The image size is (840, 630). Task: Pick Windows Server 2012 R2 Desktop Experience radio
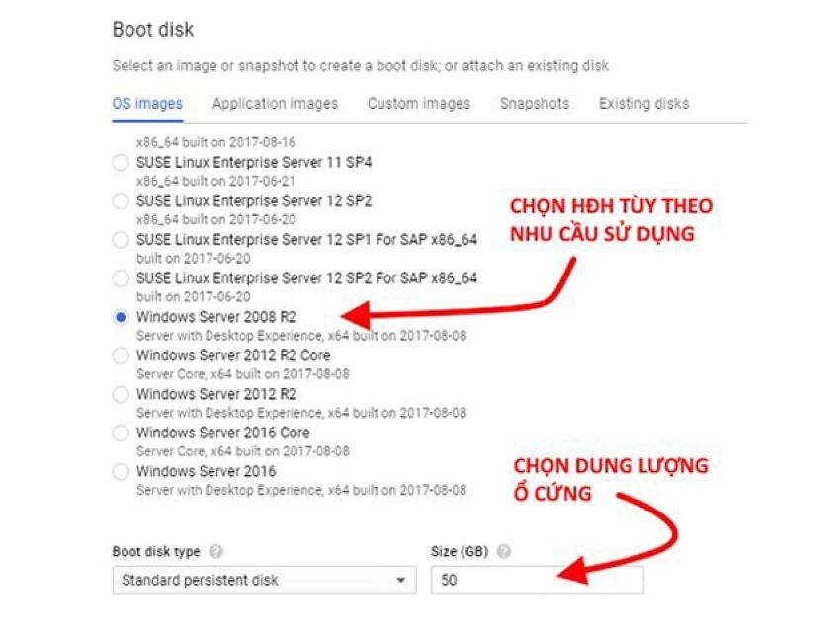tap(121, 394)
